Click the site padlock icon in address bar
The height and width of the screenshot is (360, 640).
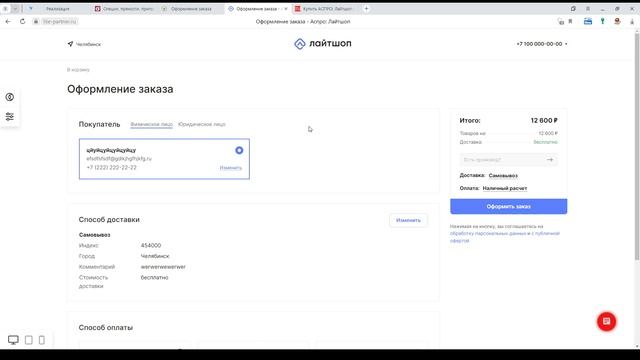coord(36,22)
